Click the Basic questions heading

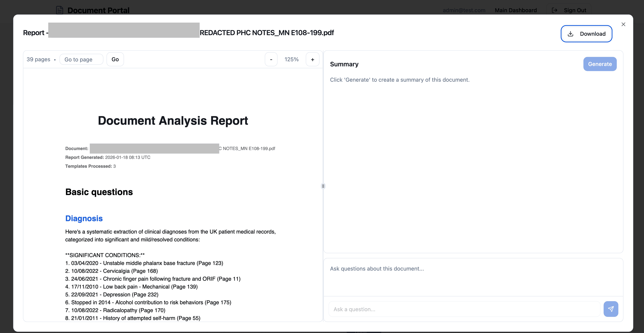(x=99, y=192)
